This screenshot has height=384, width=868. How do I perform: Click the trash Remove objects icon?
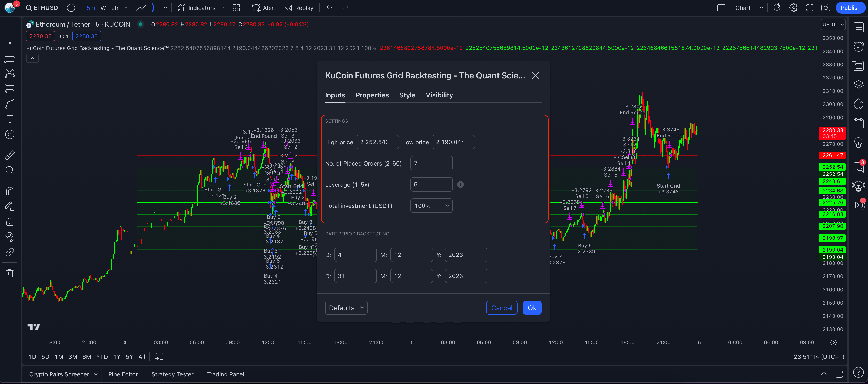point(10,273)
